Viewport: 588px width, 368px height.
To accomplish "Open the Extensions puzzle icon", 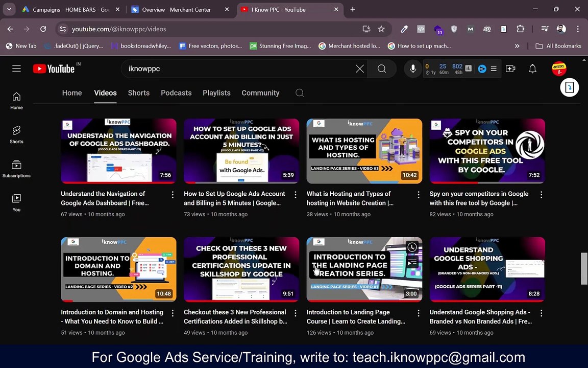I will [x=520, y=29].
